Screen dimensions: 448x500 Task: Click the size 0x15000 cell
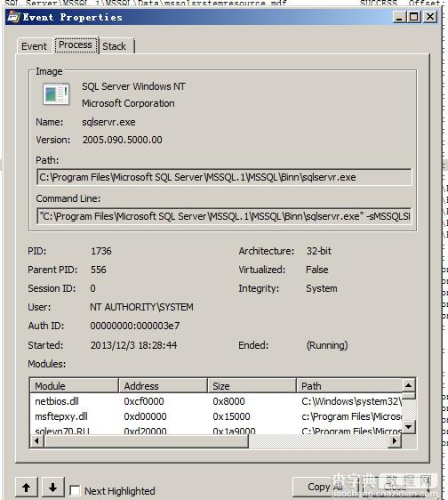(231, 416)
